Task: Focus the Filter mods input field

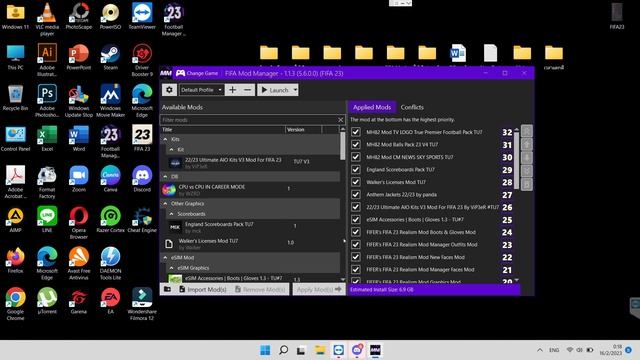Action: 249,120
